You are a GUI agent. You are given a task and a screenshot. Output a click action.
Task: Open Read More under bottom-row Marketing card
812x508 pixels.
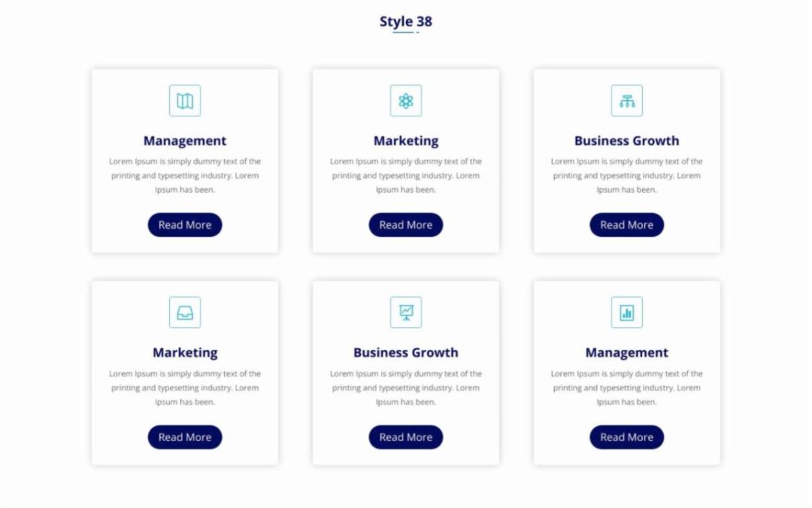pos(185,437)
